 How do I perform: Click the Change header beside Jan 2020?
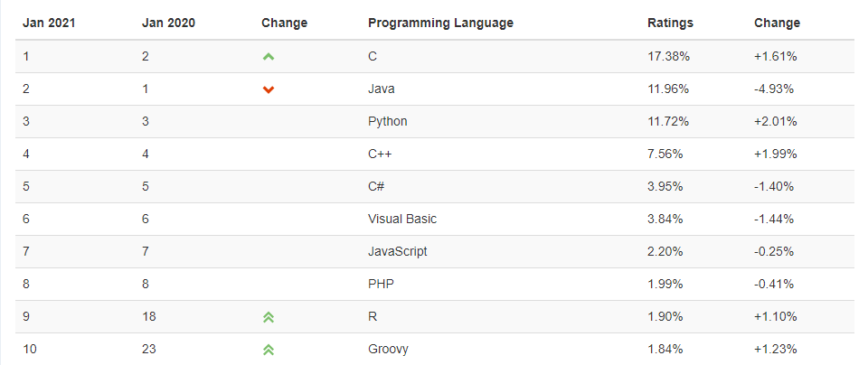285,23
